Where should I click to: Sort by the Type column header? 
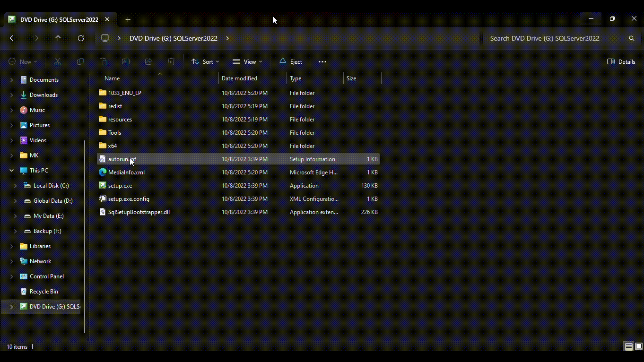point(315,78)
